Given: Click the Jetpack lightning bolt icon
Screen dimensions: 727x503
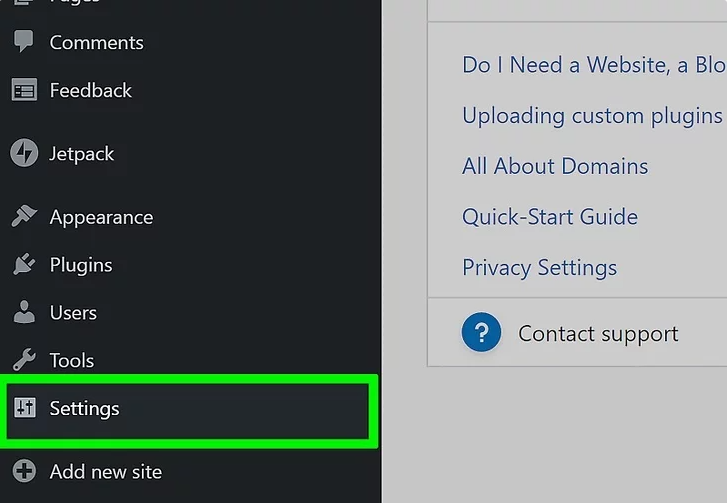Looking at the screenshot, I should coord(24,153).
